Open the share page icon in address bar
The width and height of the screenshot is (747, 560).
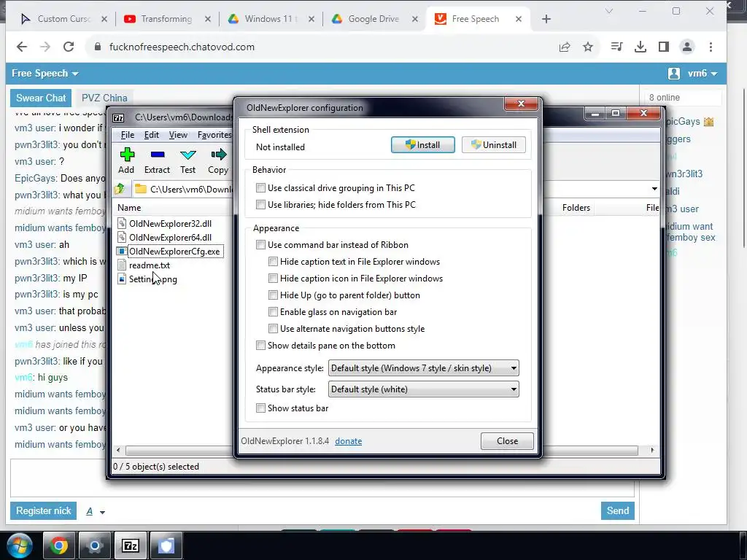click(x=565, y=47)
